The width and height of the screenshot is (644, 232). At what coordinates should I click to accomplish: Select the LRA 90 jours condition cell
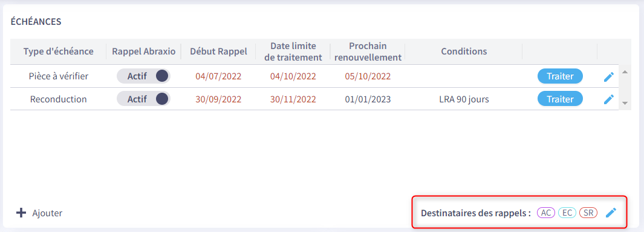(464, 99)
